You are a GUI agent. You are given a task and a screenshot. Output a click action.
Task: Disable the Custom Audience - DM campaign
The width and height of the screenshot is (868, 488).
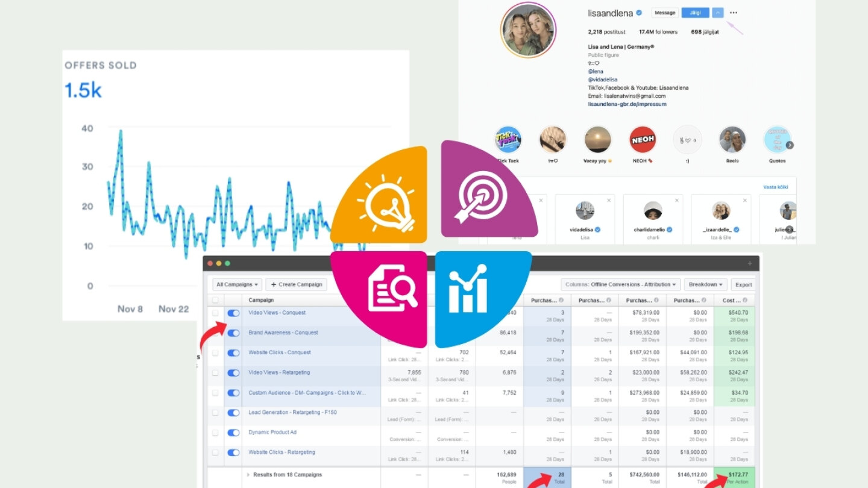point(233,393)
